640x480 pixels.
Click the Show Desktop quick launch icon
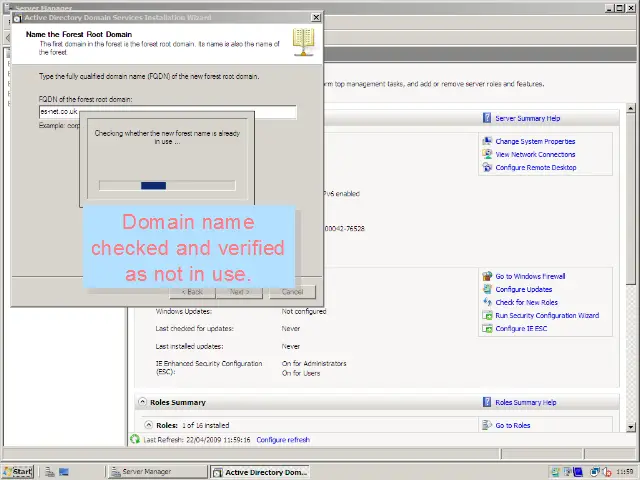coord(64,472)
